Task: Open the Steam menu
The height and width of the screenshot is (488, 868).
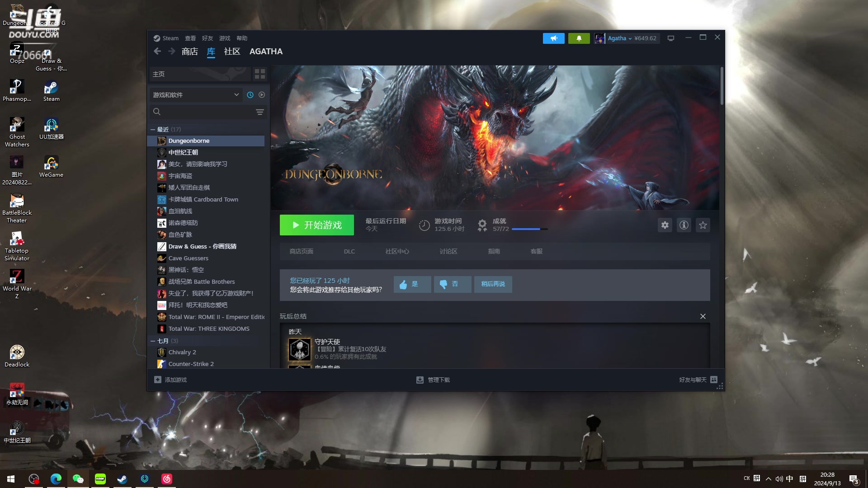Action: [x=166, y=38]
